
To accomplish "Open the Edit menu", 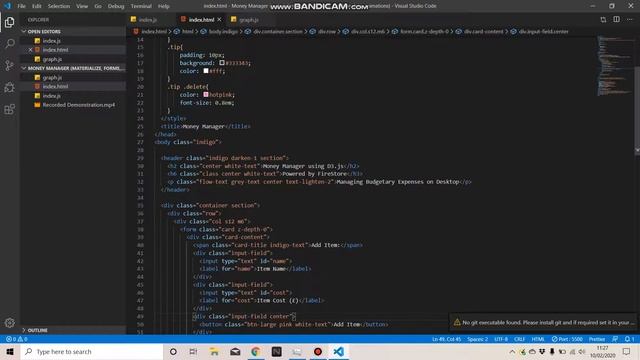I will point(37,6).
